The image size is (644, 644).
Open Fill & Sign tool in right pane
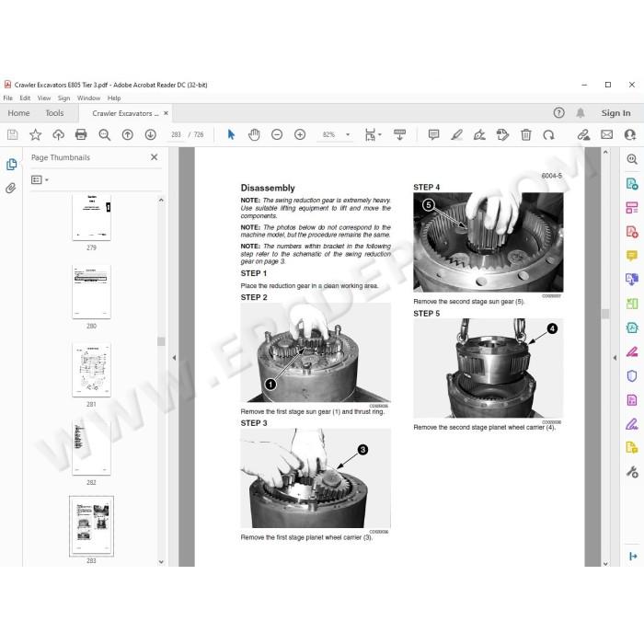(x=632, y=424)
